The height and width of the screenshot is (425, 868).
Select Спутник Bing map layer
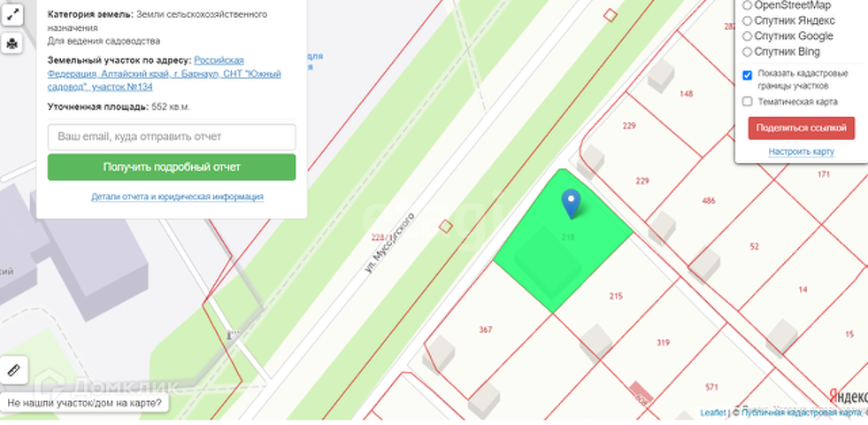[x=747, y=52]
